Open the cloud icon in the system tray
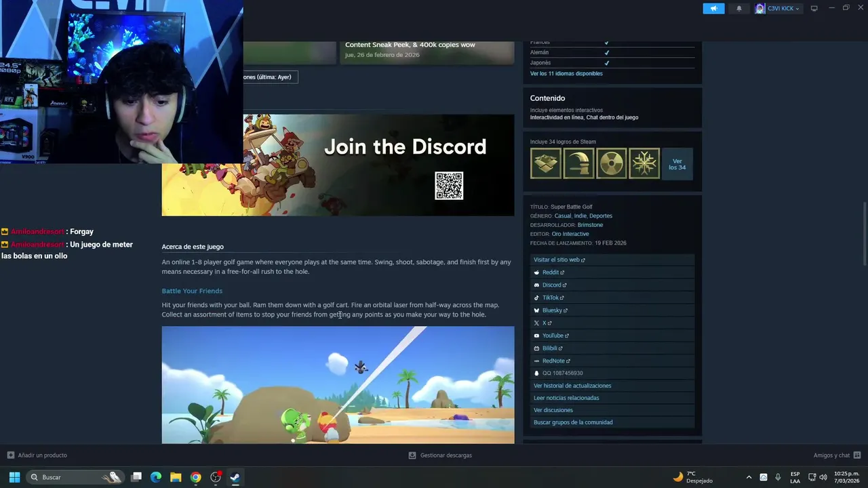 point(764,477)
